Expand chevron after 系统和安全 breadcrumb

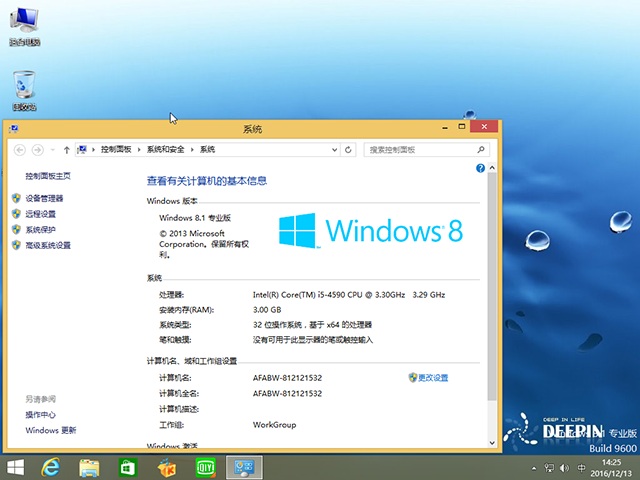192,150
